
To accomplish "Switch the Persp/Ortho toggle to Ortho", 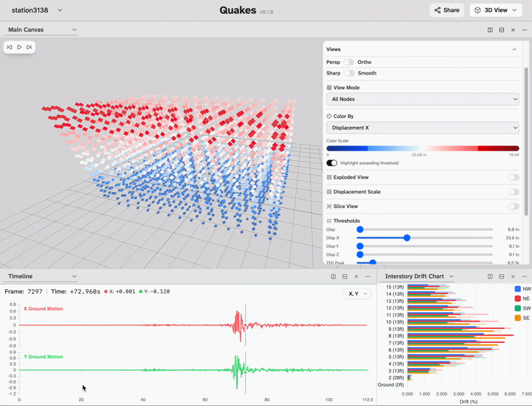I will (350, 62).
